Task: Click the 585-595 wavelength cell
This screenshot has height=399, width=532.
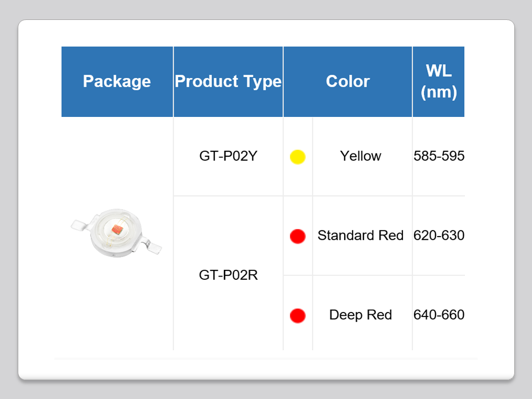Action: point(439,156)
